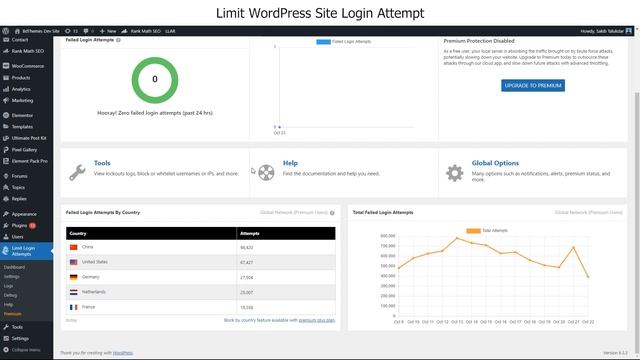The height and width of the screenshot is (360, 640).
Task: Open Logs submenu item
Action: pos(9,286)
